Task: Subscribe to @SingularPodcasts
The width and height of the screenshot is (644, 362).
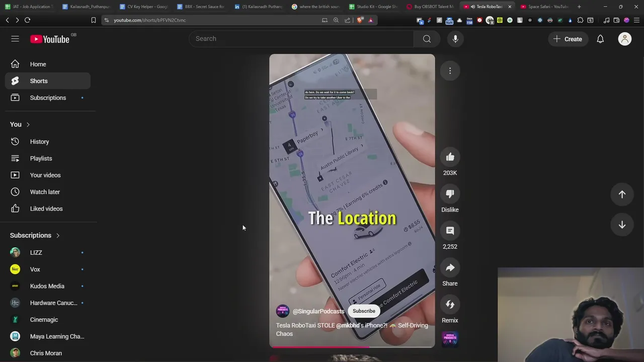Action: tap(364, 311)
